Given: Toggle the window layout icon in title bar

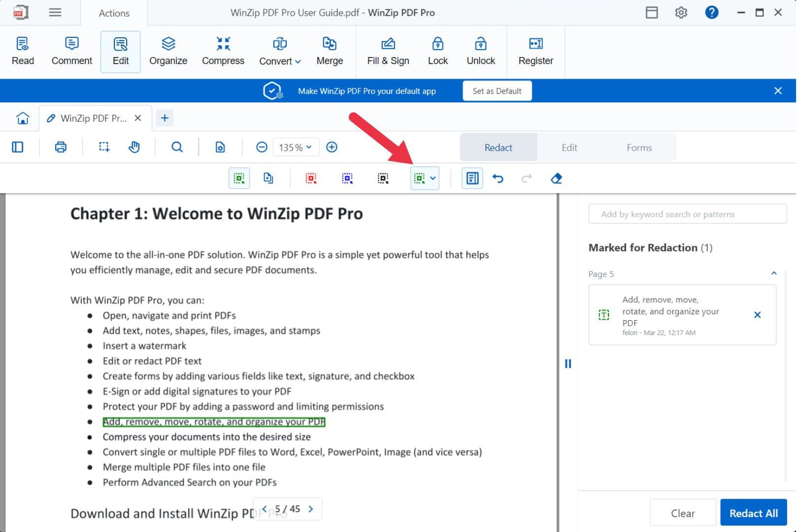Looking at the screenshot, I should 652,12.
